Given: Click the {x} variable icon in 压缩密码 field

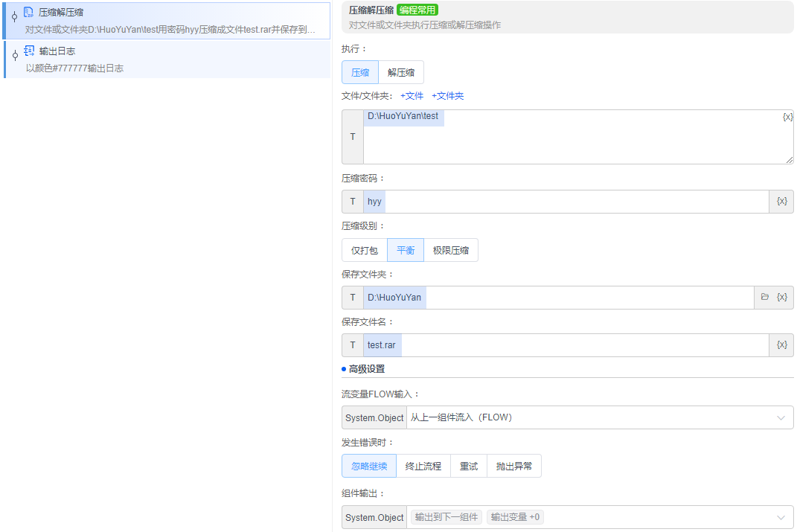Looking at the screenshot, I should pyautogui.click(x=780, y=201).
